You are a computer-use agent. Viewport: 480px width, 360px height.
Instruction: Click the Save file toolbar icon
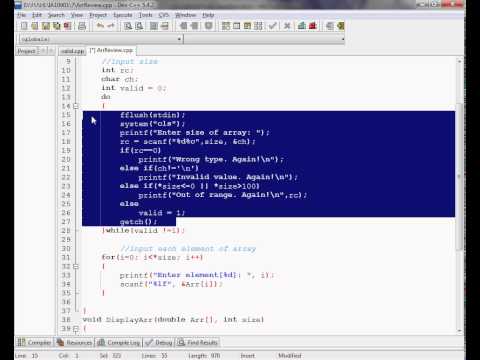click(46, 26)
